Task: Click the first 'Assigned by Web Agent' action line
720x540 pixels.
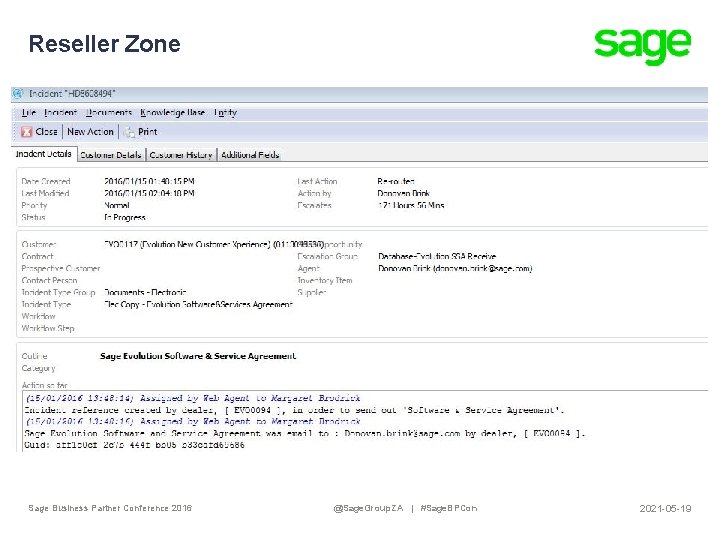Action: coord(193,398)
